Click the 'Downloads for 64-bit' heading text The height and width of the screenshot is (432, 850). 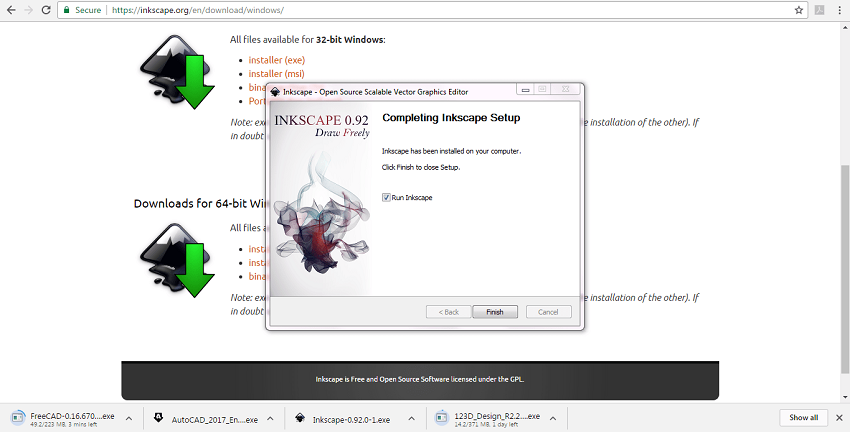point(202,203)
